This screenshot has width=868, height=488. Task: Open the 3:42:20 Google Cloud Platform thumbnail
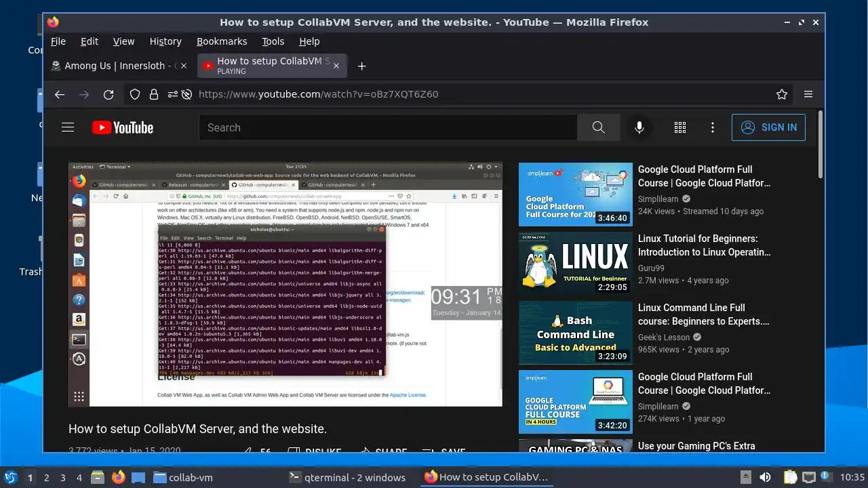pyautogui.click(x=576, y=402)
